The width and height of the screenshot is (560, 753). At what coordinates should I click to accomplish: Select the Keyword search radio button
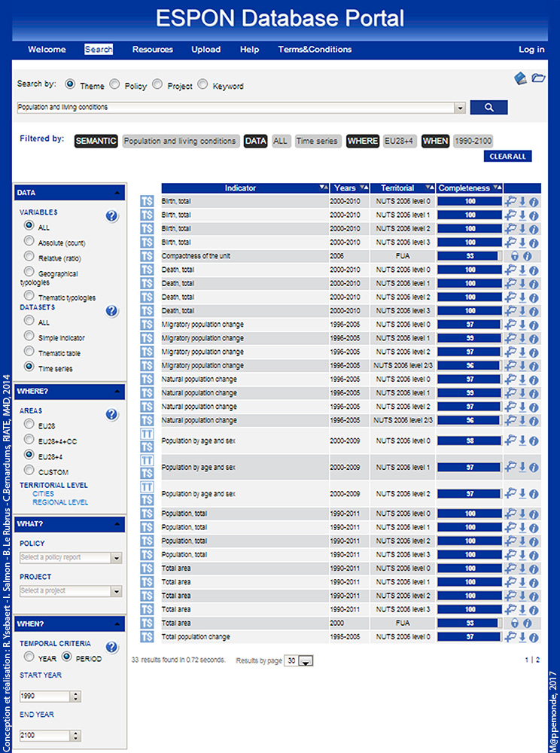(202, 85)
